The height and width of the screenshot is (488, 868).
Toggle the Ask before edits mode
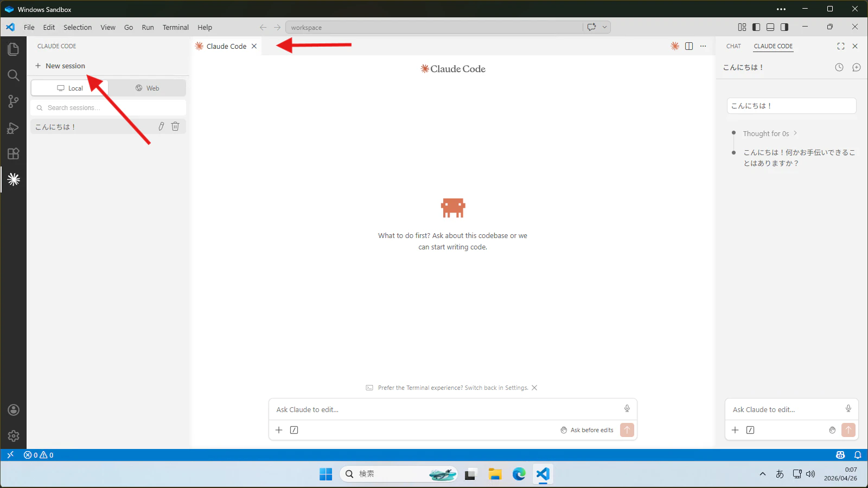586,430
